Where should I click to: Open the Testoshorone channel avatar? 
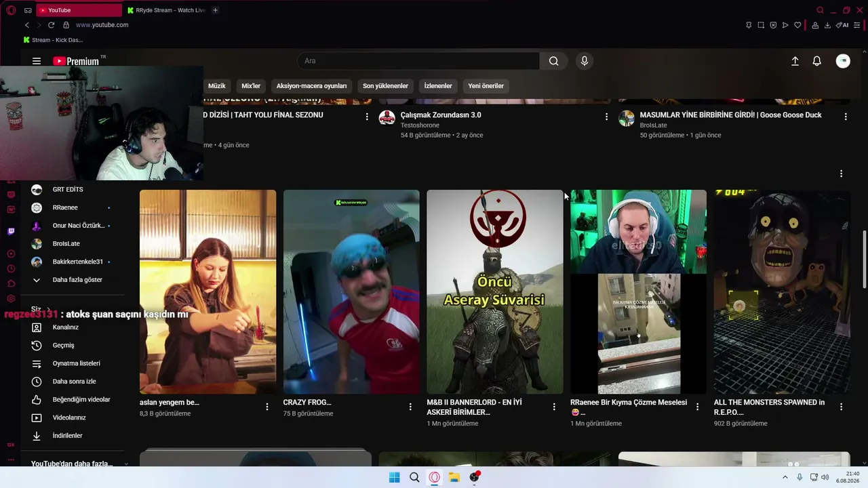tap(387, 118)
